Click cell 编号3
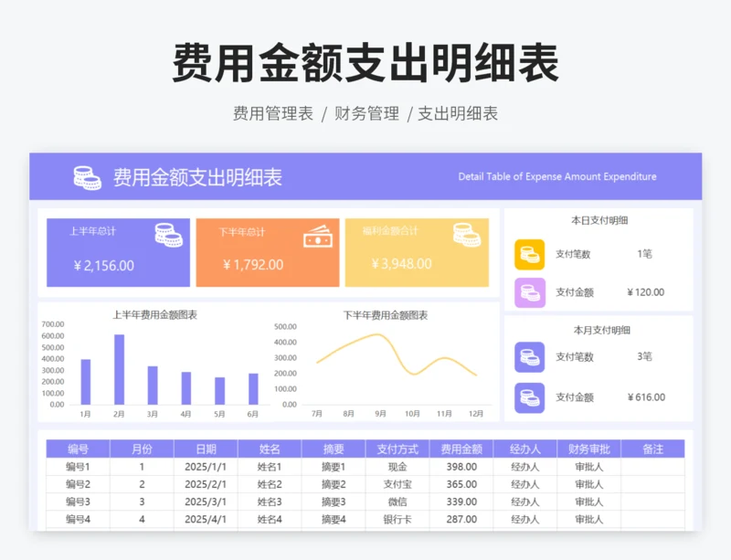This screenshot has height=560, width=731. 78,502
